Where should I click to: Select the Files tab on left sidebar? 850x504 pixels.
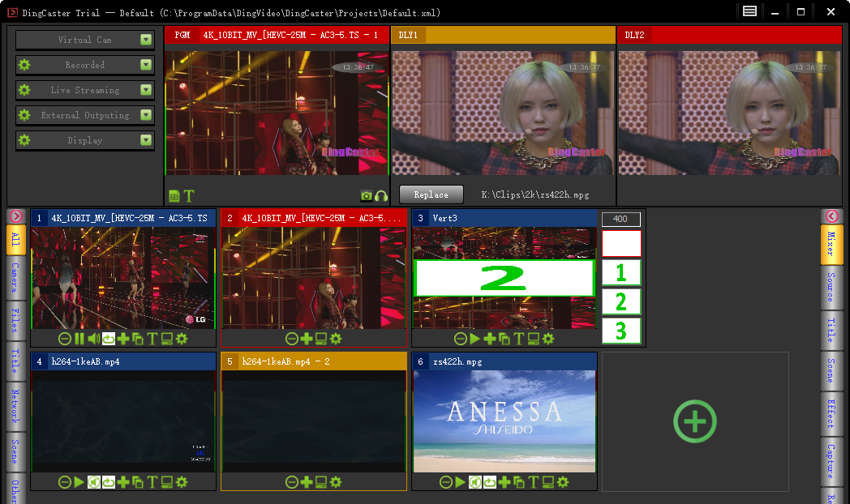pyautogui.click(x=15, y=320)
